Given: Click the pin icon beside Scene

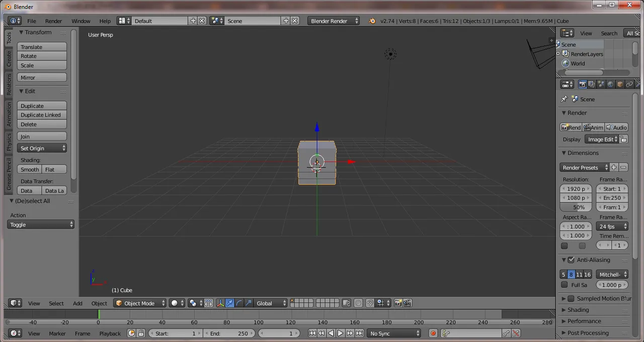Looking at the screenshot, I should pyautogui.click(x=564, y=99).
